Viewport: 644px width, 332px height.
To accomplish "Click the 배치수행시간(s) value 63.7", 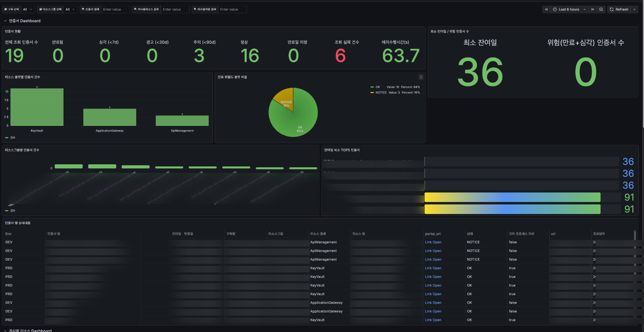I will 401,56.
